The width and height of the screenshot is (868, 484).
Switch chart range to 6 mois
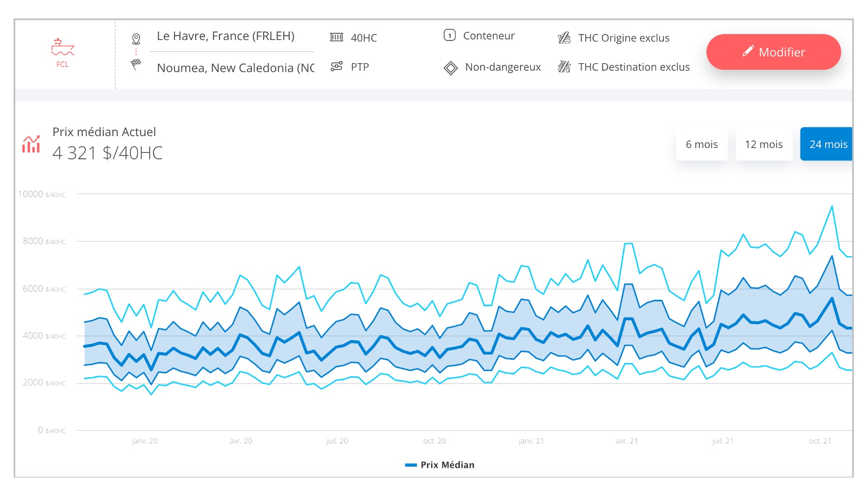pos(702,144)
